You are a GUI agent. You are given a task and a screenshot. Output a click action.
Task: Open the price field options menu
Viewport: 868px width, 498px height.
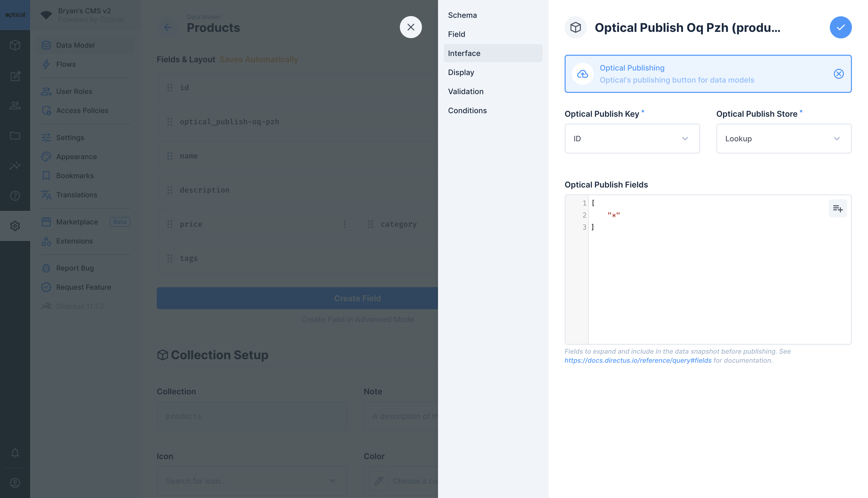pyautogui.click(x=344, y=224)
